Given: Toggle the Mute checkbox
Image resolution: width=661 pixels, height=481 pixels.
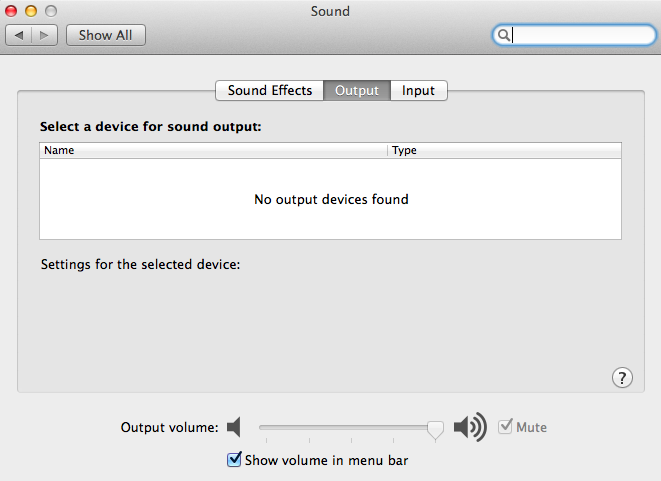Looking at the screenshot, I should pos(505,427).
